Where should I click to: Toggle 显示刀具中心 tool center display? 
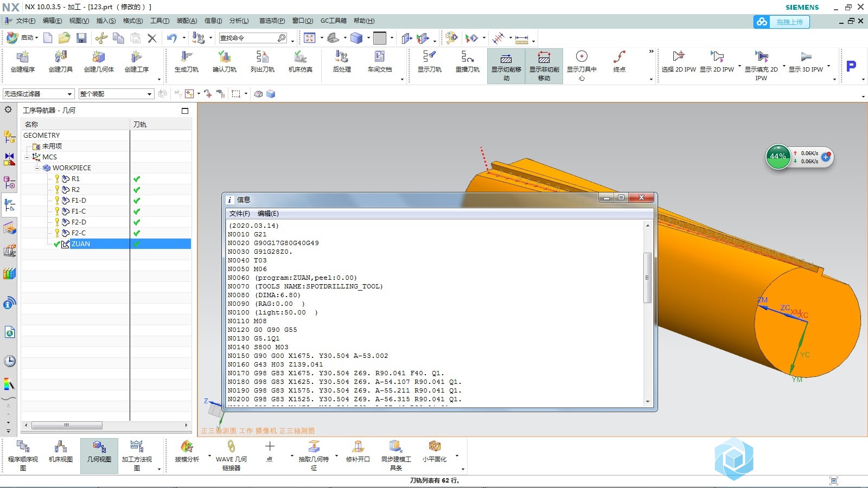point(582,66)
